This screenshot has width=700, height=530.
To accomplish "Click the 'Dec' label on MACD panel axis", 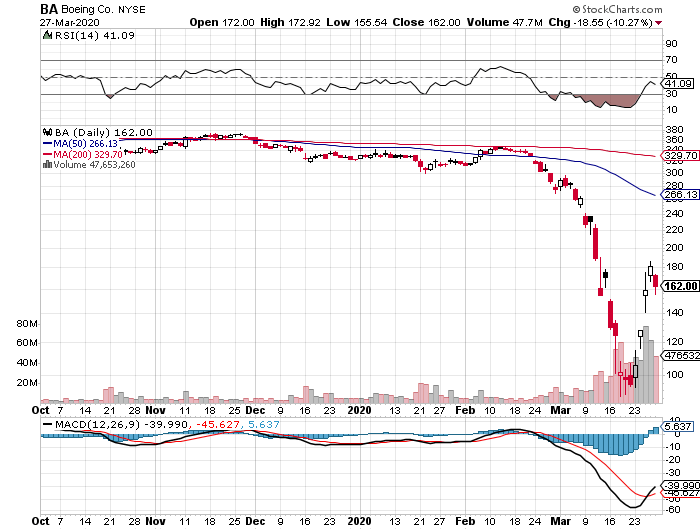I will (x=255, y=521).
